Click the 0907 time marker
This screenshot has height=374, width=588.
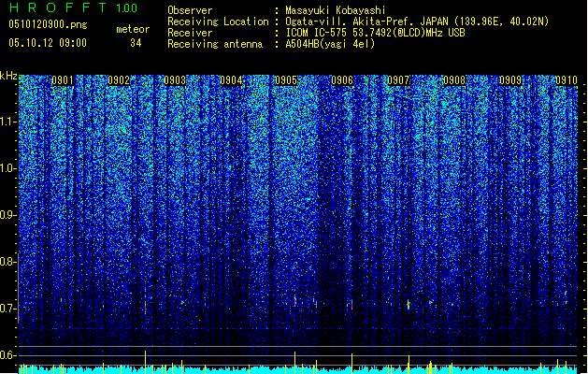[x=398, y=80]
